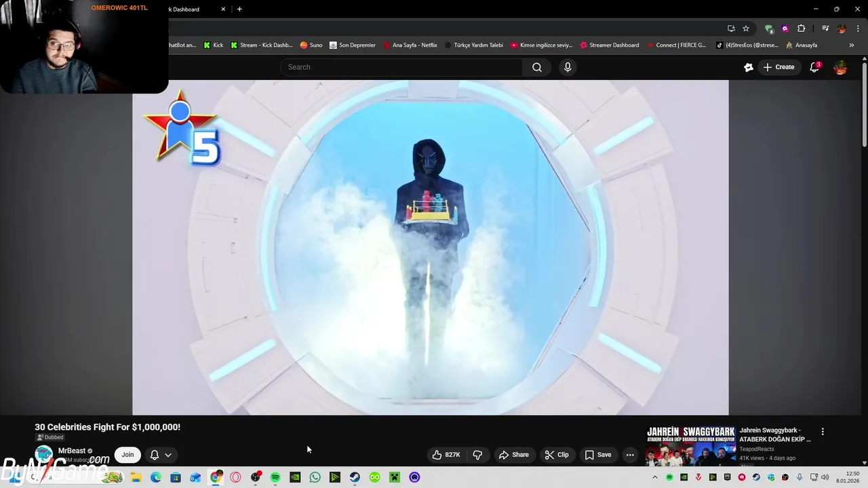The image size is (868, 488).
Task: Open the Anasayfa bookmark
Action: tap(802, 45)
